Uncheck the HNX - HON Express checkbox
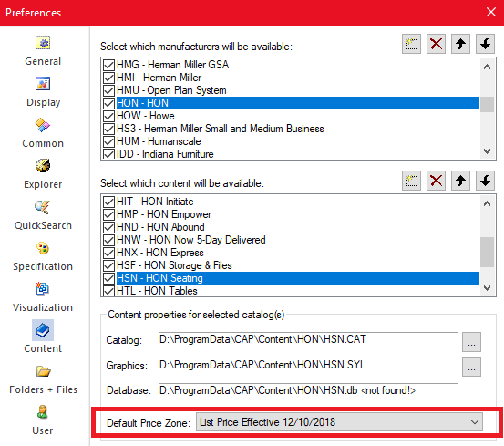This screenshot has width=504, height=446. pos(108,253)
